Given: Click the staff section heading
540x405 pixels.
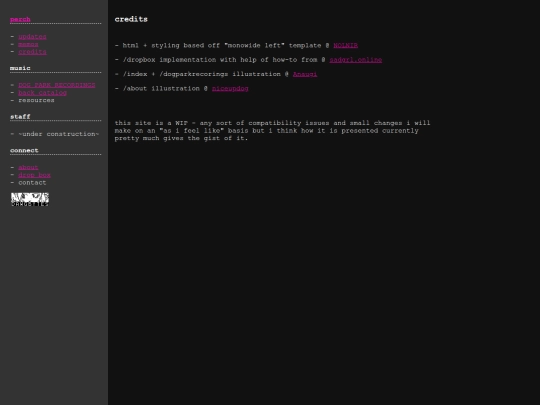Looking at the screenshot, I should [20, 117].
